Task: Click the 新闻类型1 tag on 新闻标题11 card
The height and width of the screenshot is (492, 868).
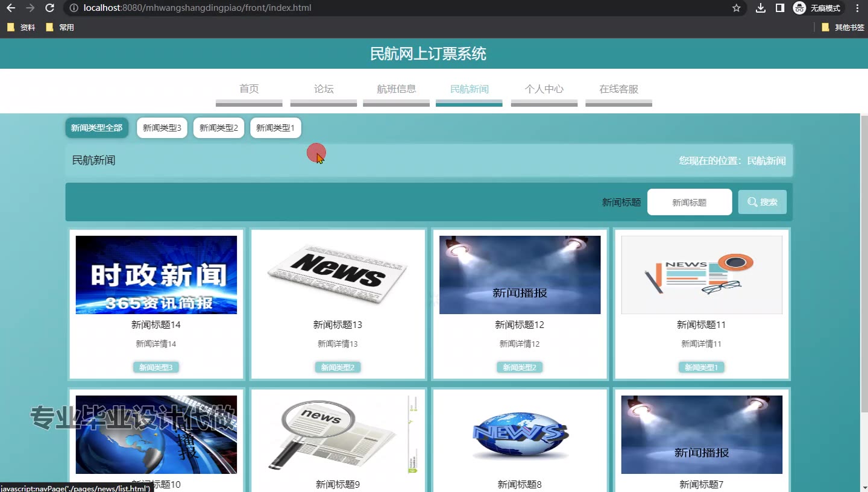Action: click(702, 367)
